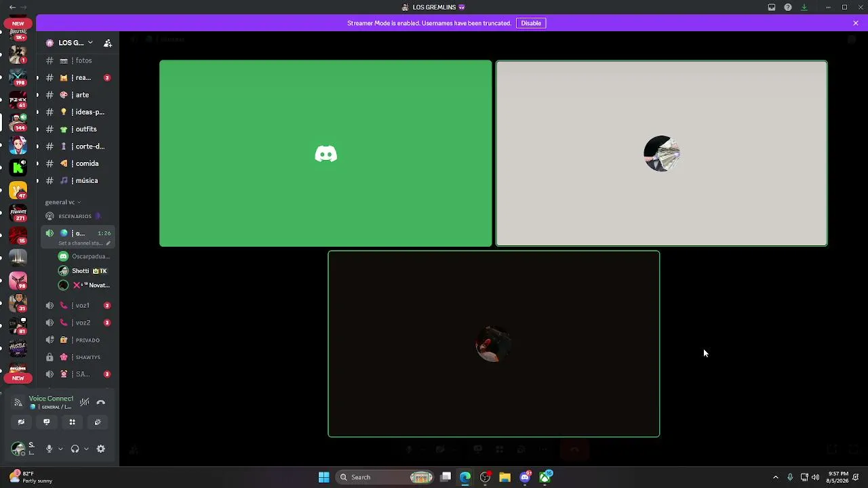The image size is (868, 488).
Task: Select the green Discord logo video tile
Action: pyautogui.click(x=325, y=153)
